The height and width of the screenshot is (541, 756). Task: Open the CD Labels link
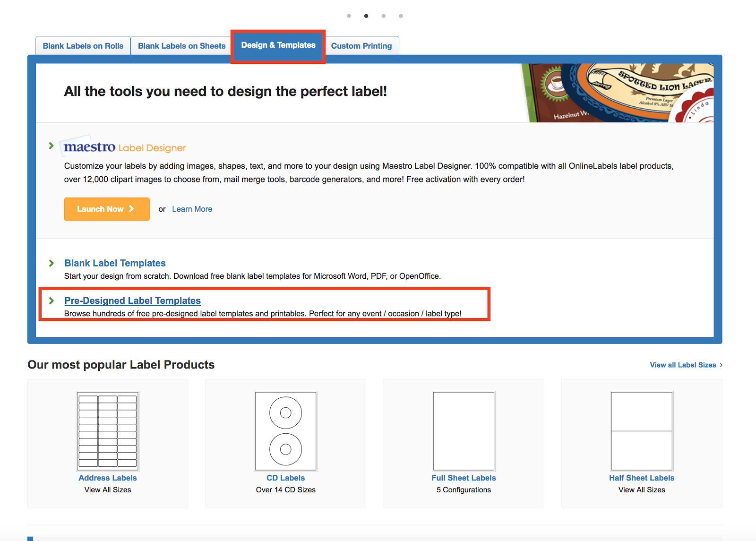coord(286,478)
